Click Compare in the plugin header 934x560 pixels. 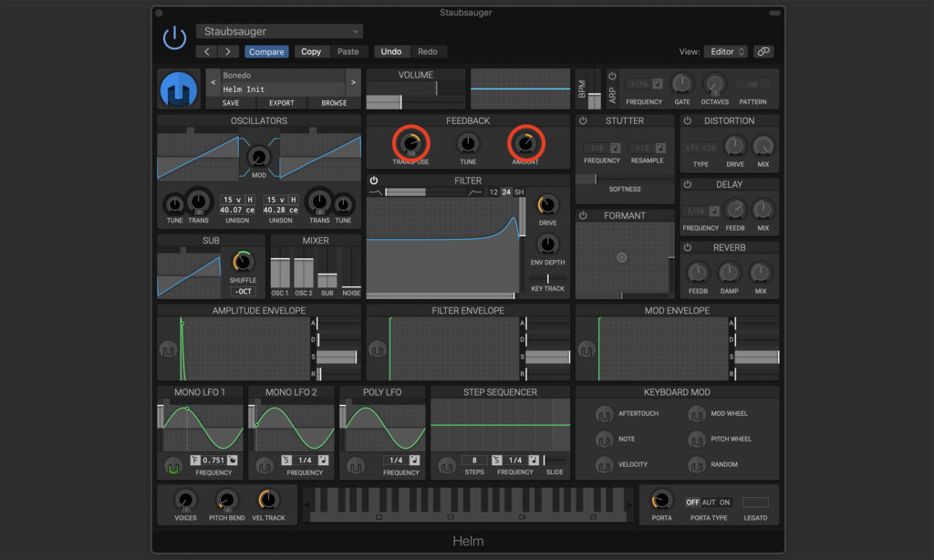(266, 52)
